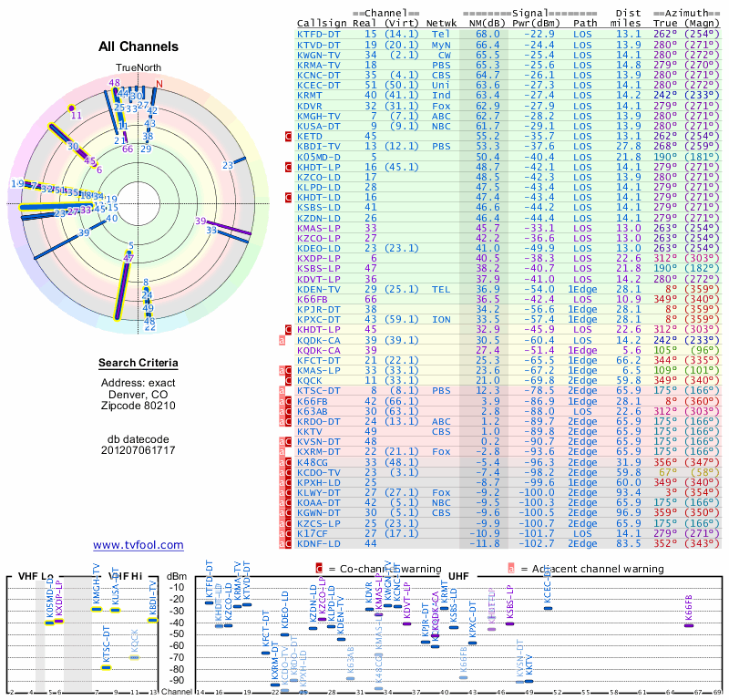Click the red co-channel warning icon beside KETD
The width and height of the screenshot is (729, 700).
click(288, 137)
